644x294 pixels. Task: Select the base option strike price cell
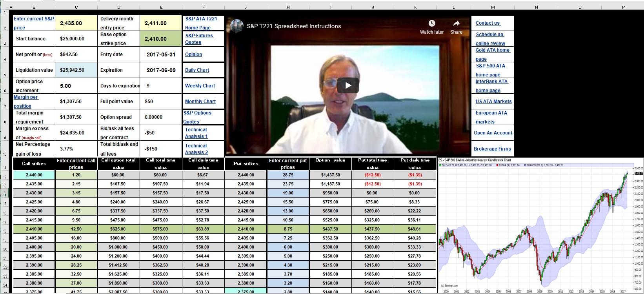pos(161,39)
